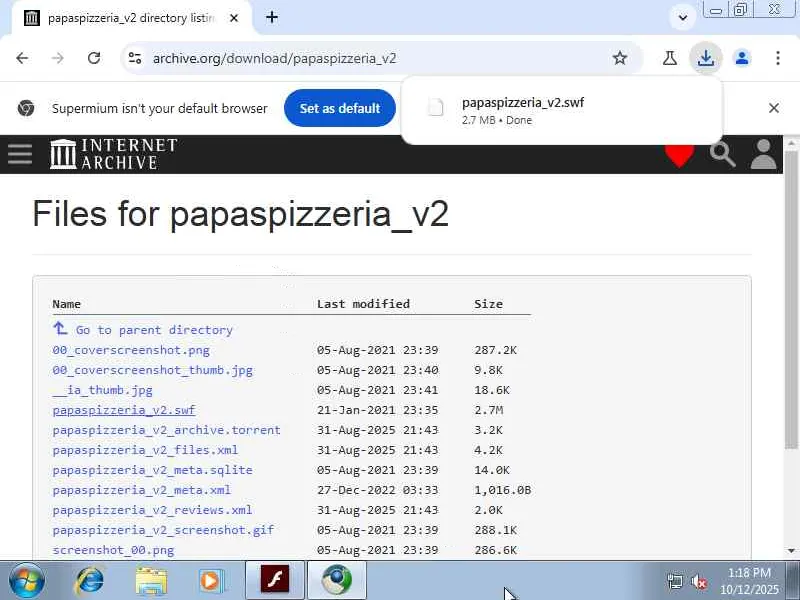
Task: Click the Set as default button
Action: [x=340, y=108]
